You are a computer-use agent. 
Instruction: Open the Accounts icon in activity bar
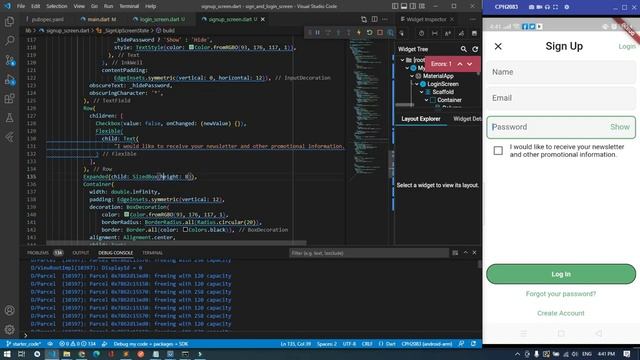9,310
